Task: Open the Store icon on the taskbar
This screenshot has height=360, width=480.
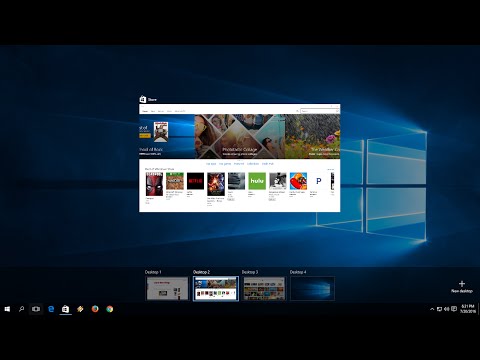Action: 65,309
